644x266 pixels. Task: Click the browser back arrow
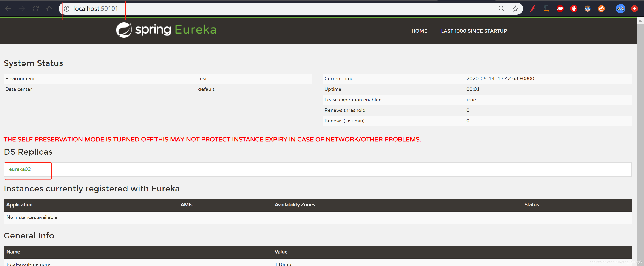[8, 9]
